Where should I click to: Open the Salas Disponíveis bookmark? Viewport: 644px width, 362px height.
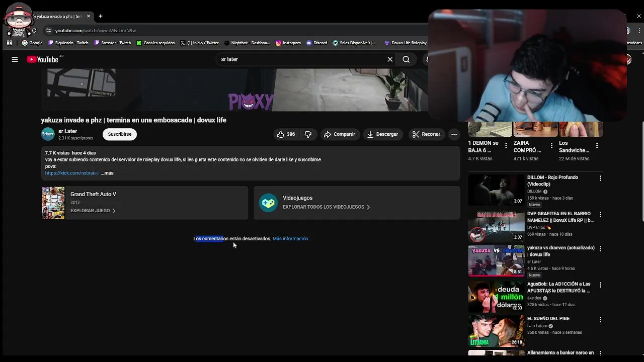point(354,43)
